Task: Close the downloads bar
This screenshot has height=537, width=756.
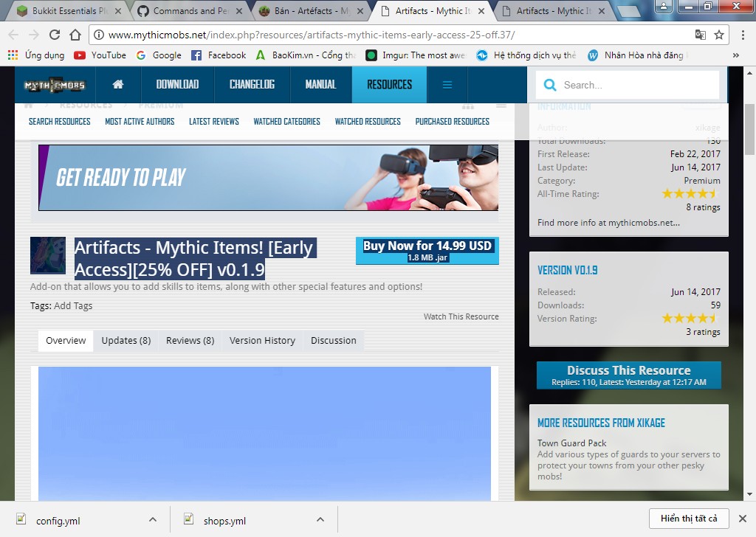Action: click(743, 519)
